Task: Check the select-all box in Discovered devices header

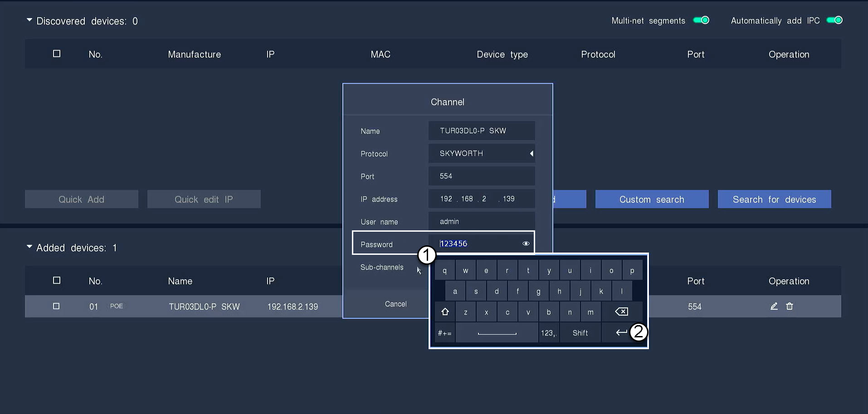Action: [x=57, y=54]
